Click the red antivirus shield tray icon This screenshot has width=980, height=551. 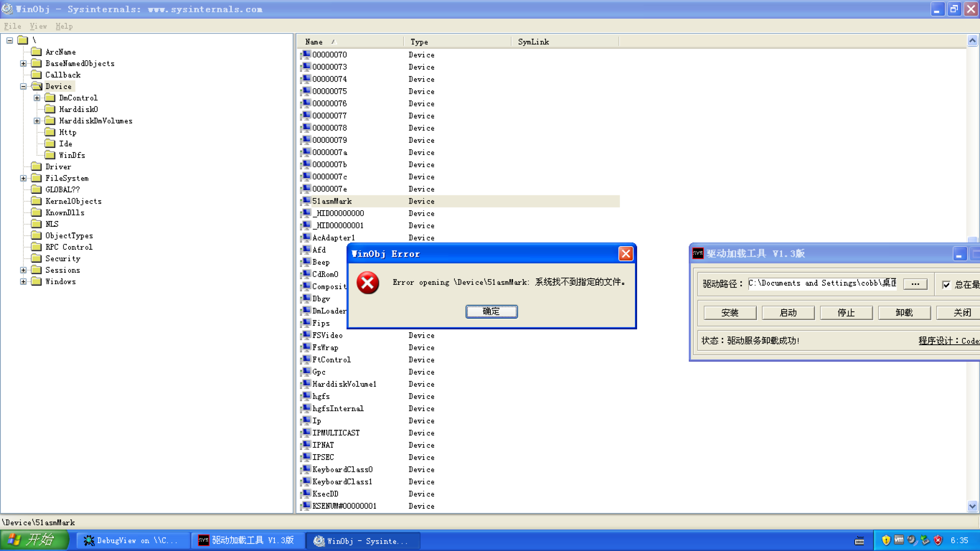(x=938, y=540)
